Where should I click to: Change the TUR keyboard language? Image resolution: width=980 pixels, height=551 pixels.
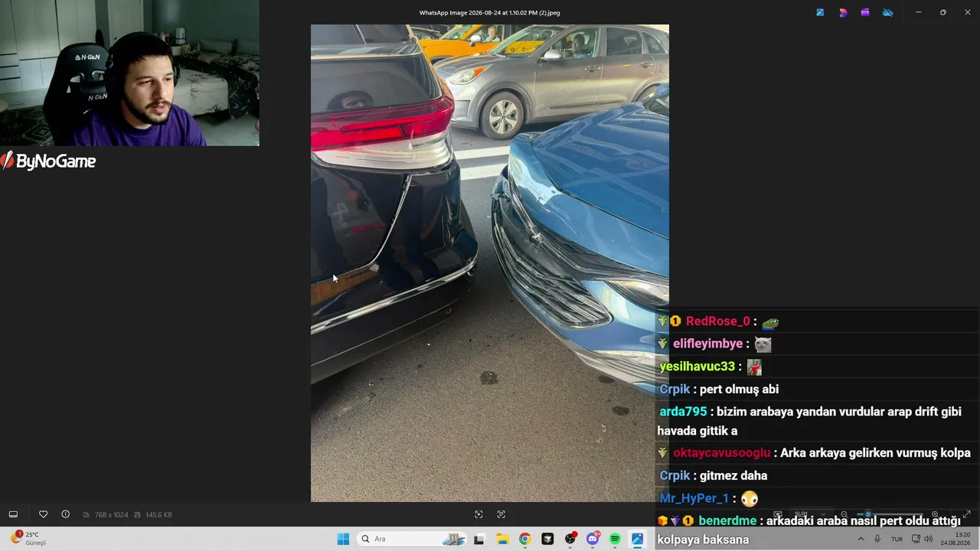click(x=897, y=539)
